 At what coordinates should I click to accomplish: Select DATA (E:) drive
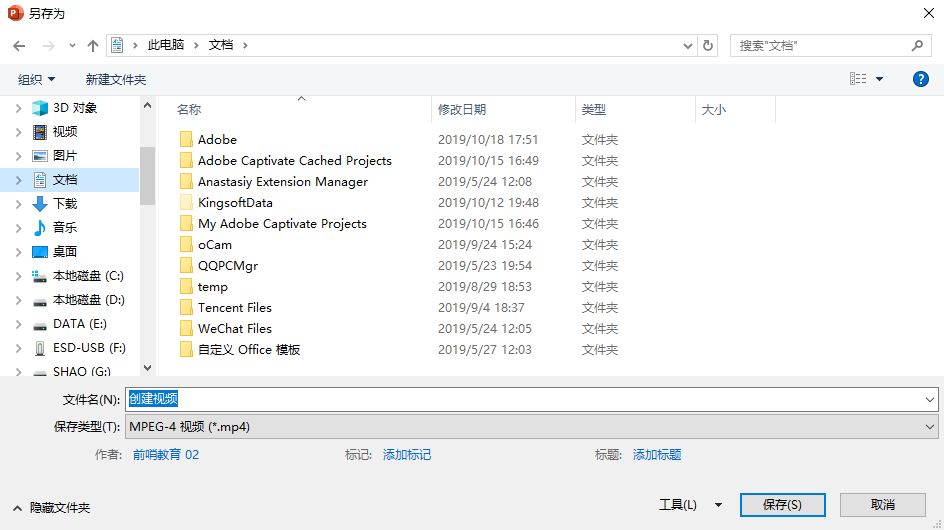pyautogui.click(x=79, y=324)
